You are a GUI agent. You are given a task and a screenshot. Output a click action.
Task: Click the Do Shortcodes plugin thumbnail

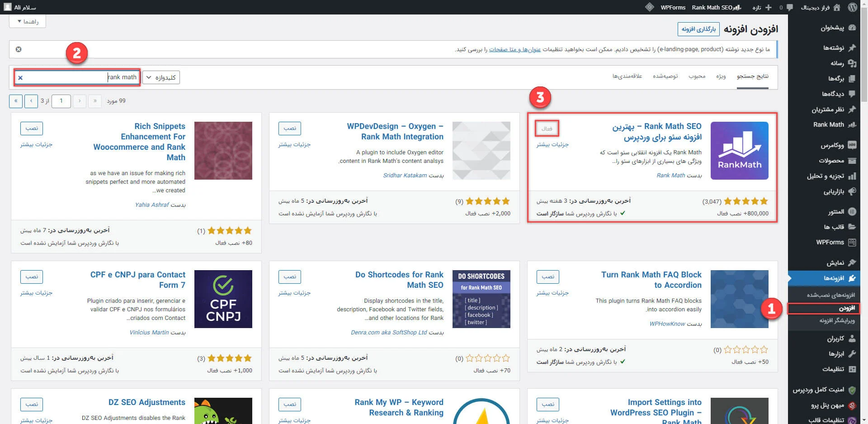point(481,299)
